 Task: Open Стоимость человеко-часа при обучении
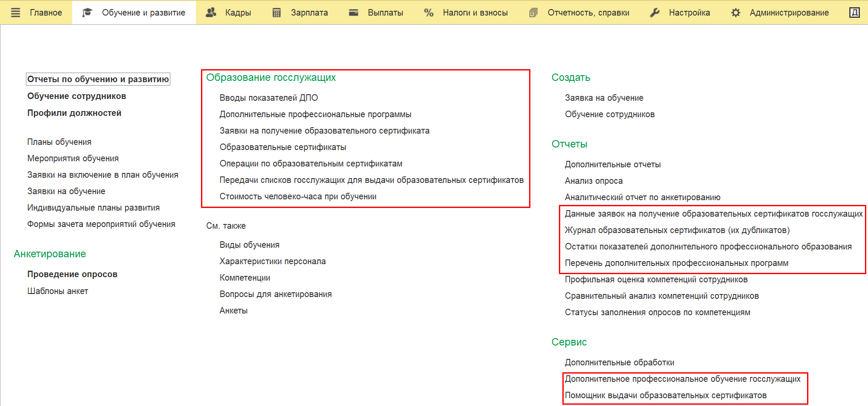click(298, 196)
